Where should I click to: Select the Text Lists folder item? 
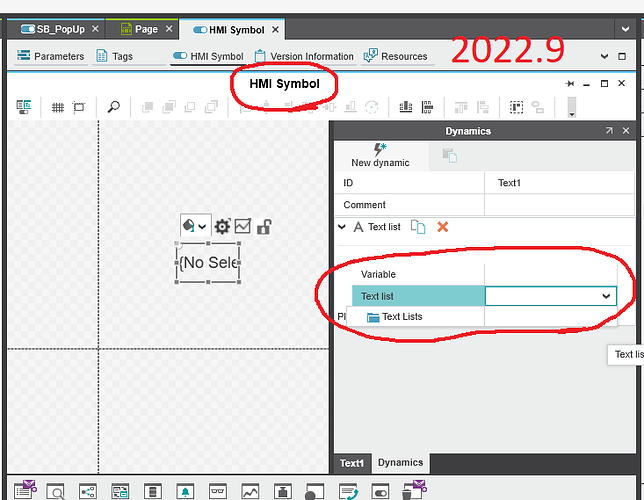(x=401, y=317)
